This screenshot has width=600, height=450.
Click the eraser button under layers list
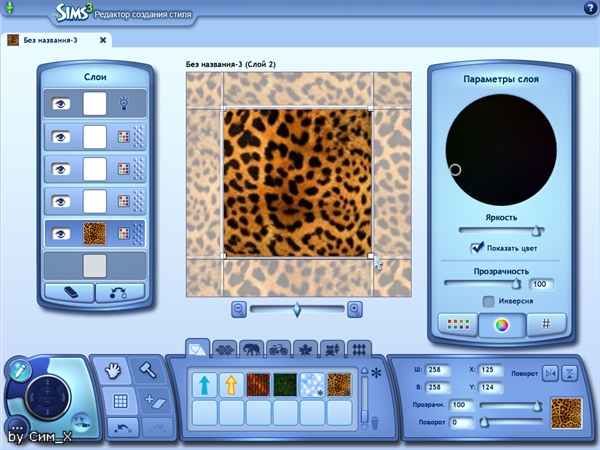(x=70, y=292)
